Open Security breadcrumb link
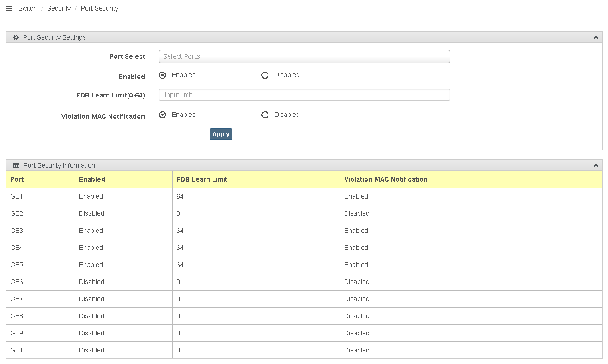This screenshot has width=608, height=364. 59,8
